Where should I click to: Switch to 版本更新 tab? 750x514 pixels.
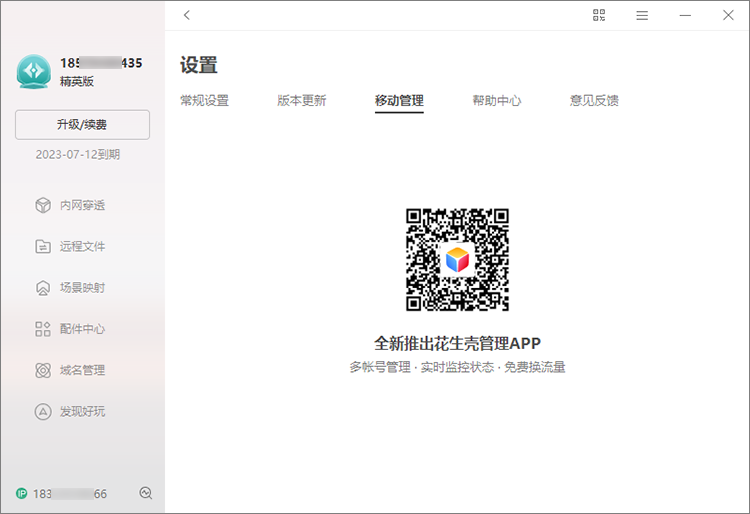click(x=302, y=100)
